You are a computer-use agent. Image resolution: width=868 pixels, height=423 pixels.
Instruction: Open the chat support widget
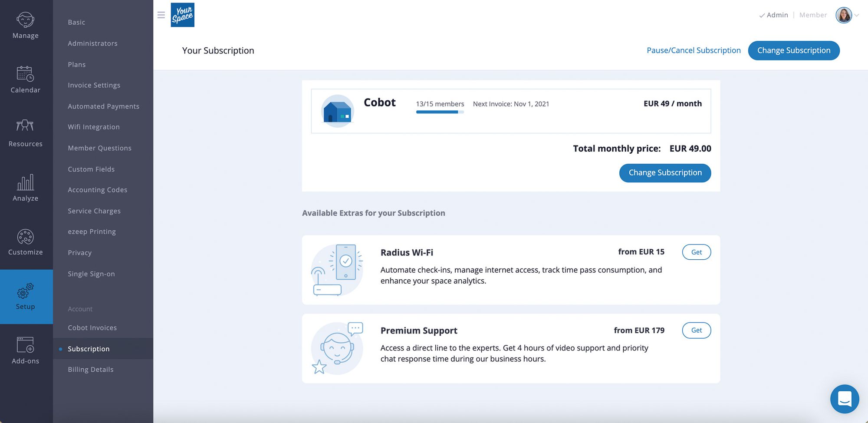[845, 399]
